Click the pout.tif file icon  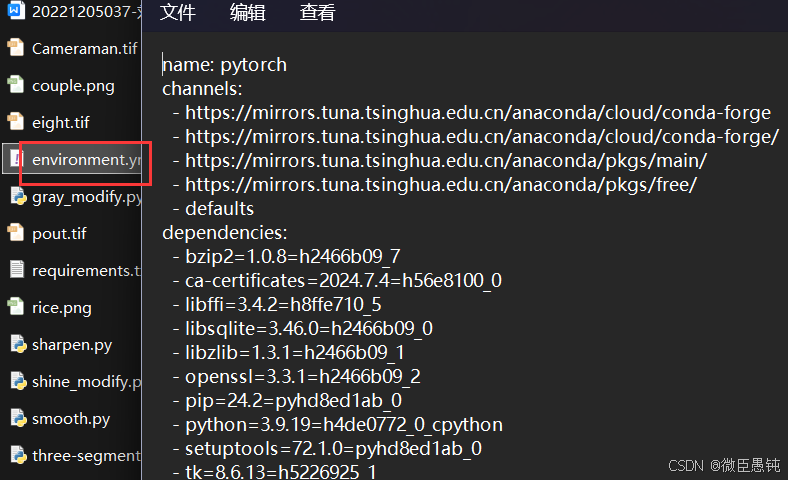coord(16,233)
